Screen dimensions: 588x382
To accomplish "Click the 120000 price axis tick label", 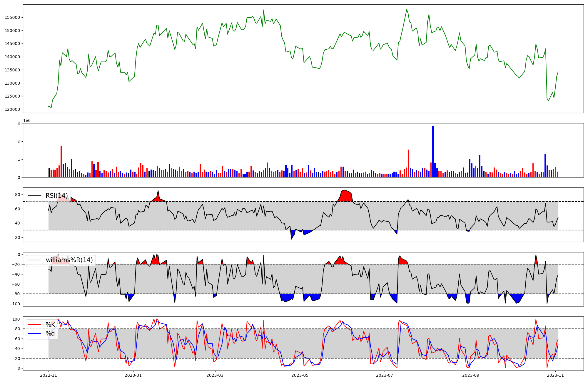I will click(x=12, y=109).
